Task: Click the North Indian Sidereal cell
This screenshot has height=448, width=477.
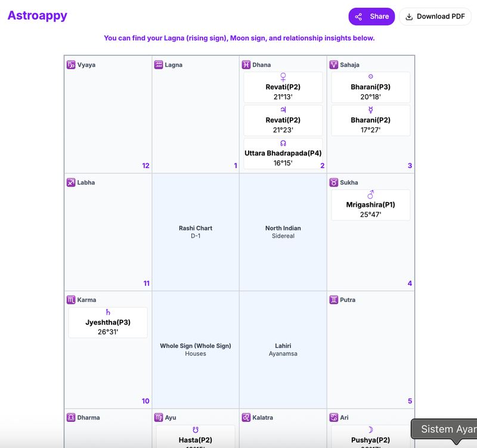Action: click(x=283, y=232)
